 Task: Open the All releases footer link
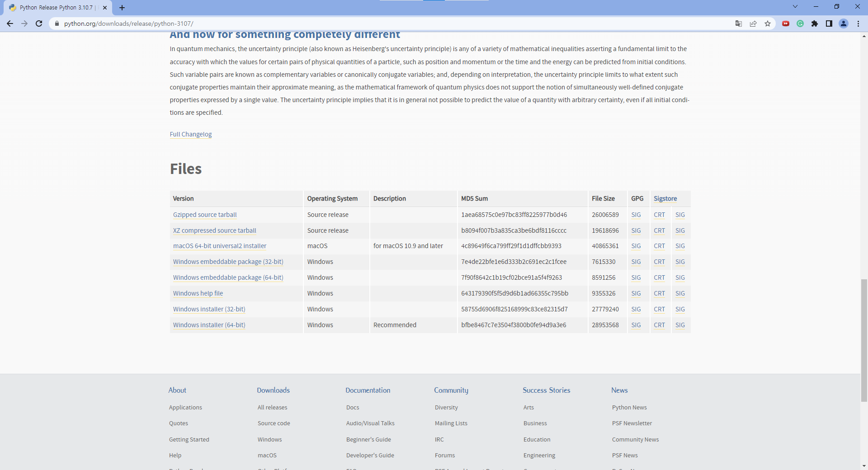tap(273, 407)
